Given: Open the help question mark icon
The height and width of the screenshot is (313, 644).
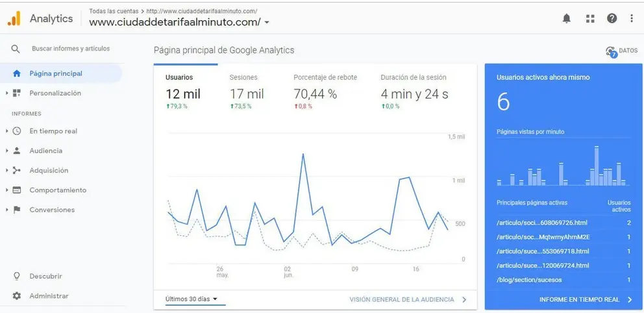Looking at the screenshot, I should [612, 18].
